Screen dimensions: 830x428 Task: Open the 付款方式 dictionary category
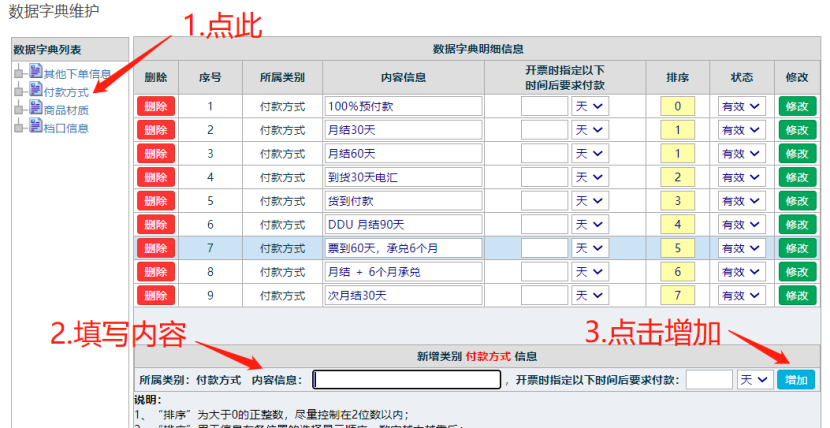[x=66, y=92]
